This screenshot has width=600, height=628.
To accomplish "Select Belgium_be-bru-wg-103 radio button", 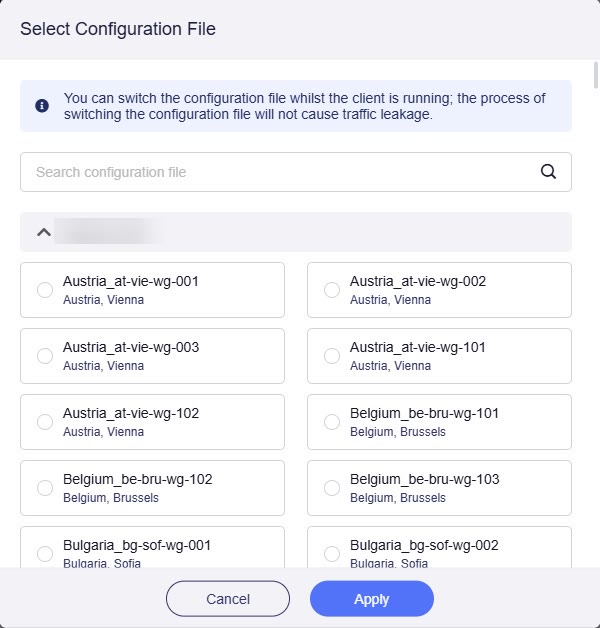I will pyautogui.click(x=332, y=488).
